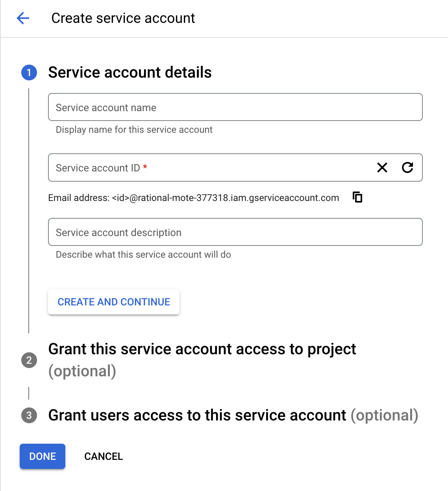Cancel service account creation

pos(104,456)
